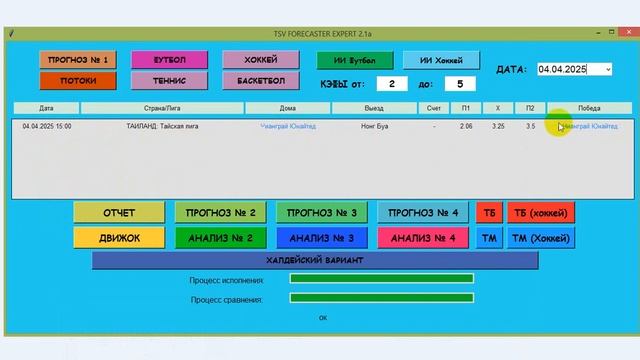Viewport: 640px width, 360px height.
Task: Click the ТМ (Хоккей) button
Action: tap(541, 238)
